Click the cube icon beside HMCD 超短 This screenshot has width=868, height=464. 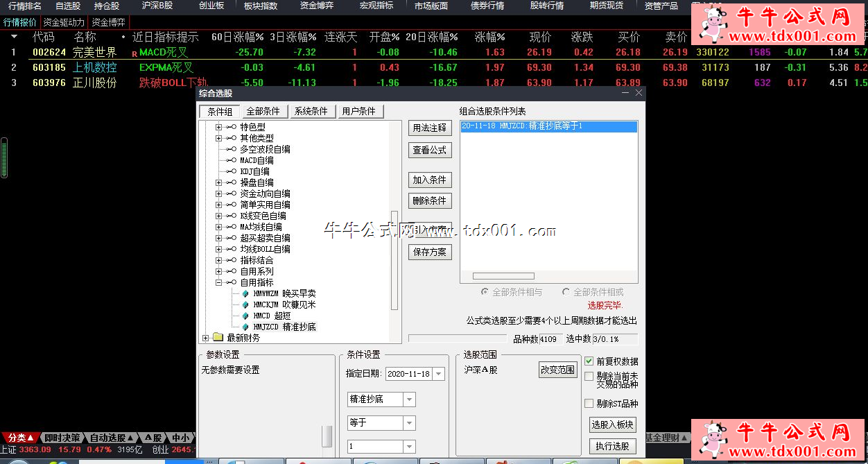tap(245, 316)
